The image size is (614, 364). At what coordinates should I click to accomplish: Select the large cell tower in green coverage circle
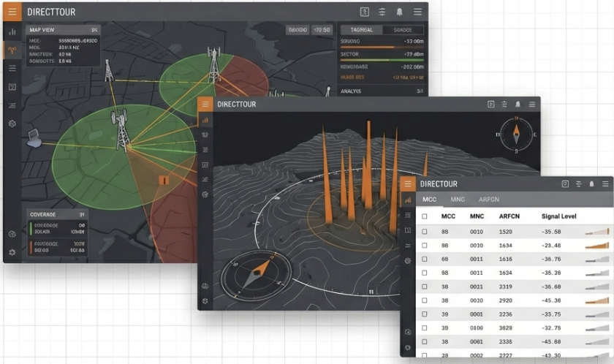[x=121, y=130]
